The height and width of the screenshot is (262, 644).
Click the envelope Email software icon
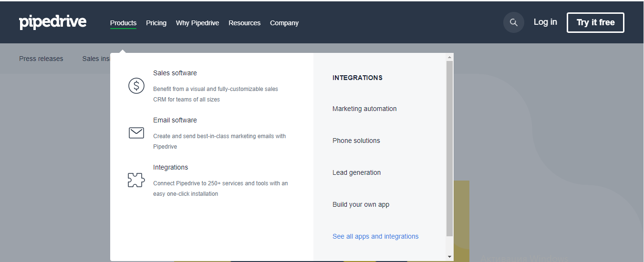[x=136, y=133]
